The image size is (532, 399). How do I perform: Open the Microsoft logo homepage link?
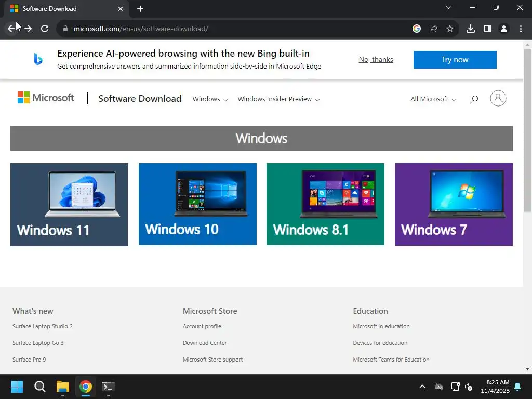pyautogui.click(x=46, y=98)
